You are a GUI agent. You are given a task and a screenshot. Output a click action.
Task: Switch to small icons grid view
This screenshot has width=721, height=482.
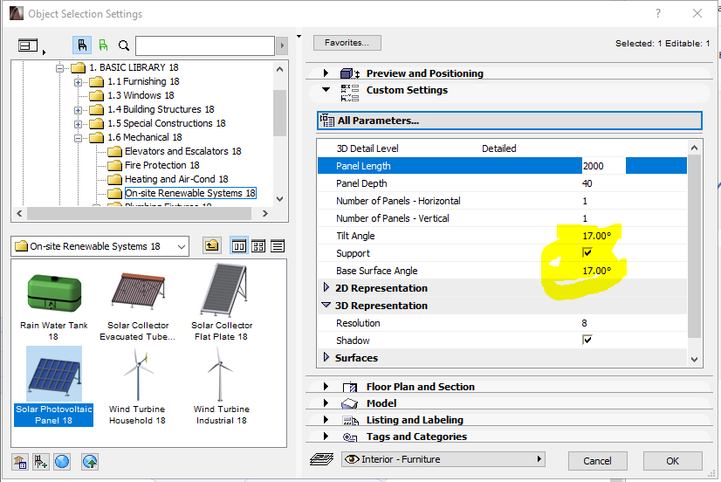coord(258,246)
